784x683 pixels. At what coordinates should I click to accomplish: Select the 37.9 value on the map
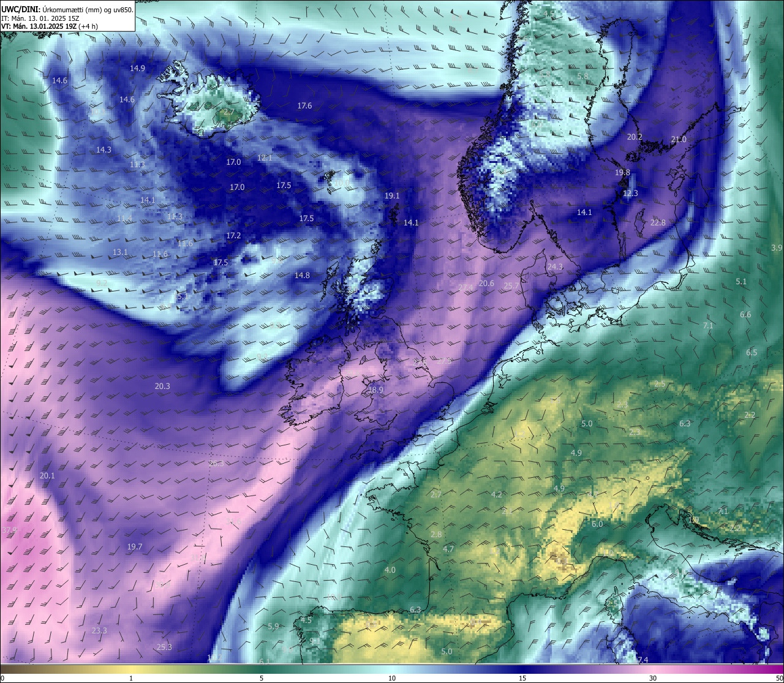10,530
